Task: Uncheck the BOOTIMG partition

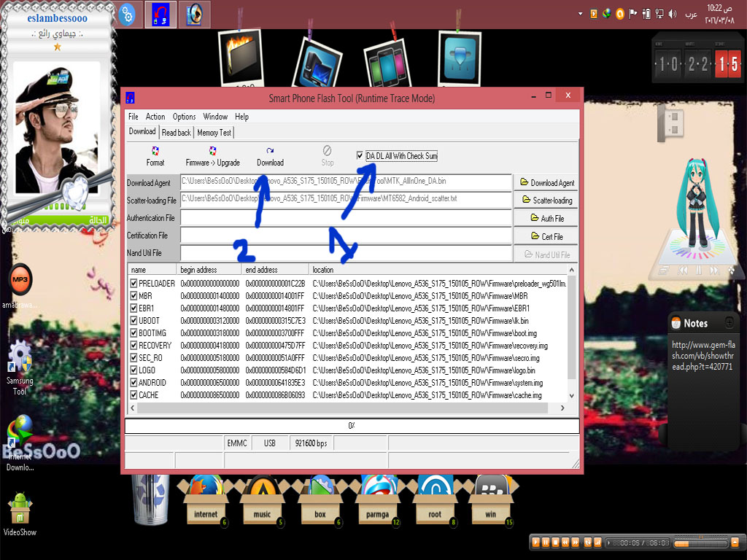Action: click(x=134, y=332)
